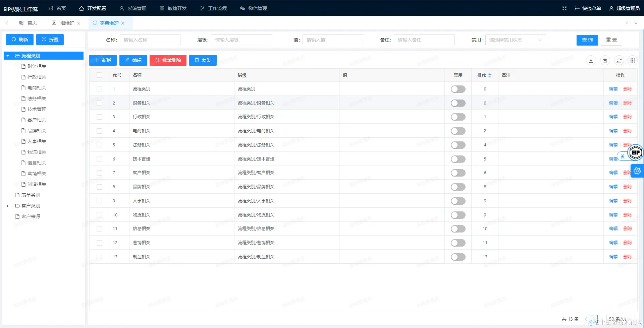This screenshot has height=328, width=644.
Task: Click the 查询 search button
Action: click(587, 40)
